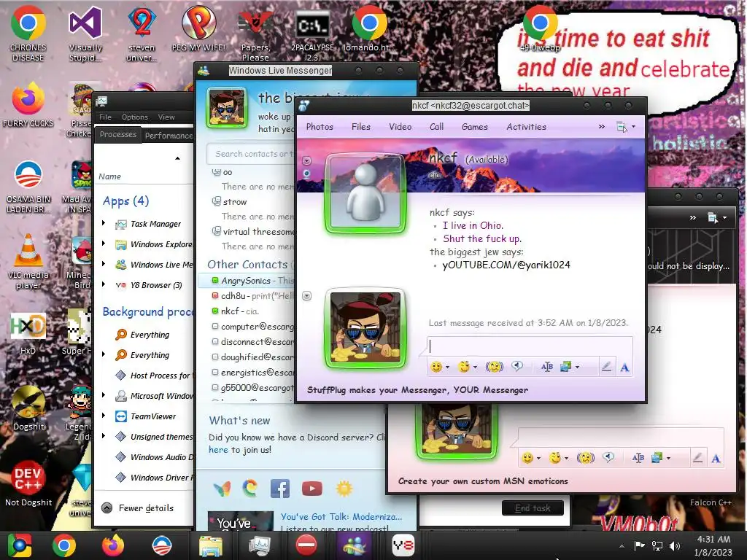This screenshot has width=747, height=560.
Task: Open Visually Stupid desktop icon
Action: point(85,34)
